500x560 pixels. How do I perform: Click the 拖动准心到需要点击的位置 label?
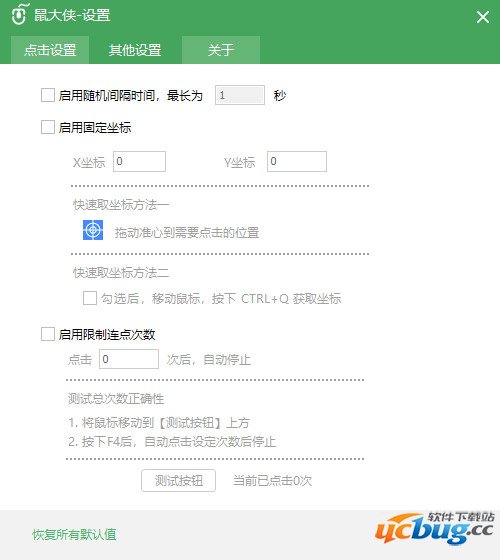click(x=187, y=233)
